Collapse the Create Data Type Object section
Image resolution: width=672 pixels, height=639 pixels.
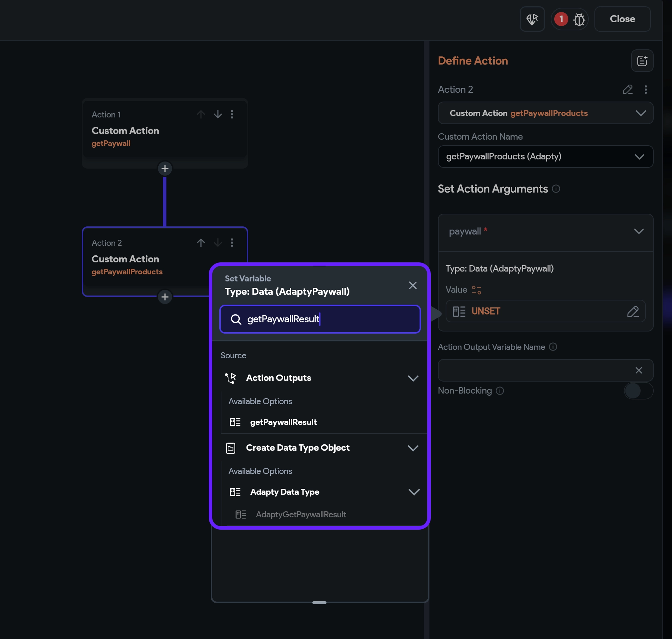pos(413,448)
